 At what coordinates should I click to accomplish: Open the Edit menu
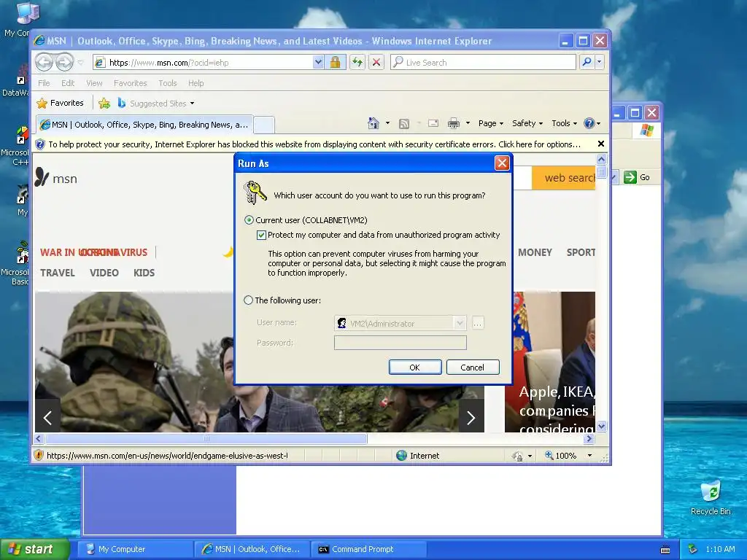coord(68,83)
